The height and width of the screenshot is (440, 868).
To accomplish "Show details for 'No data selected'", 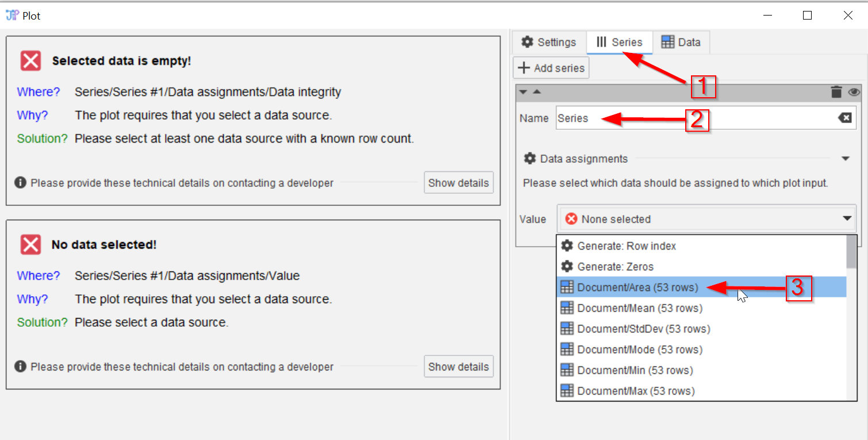I will point(458,367).
